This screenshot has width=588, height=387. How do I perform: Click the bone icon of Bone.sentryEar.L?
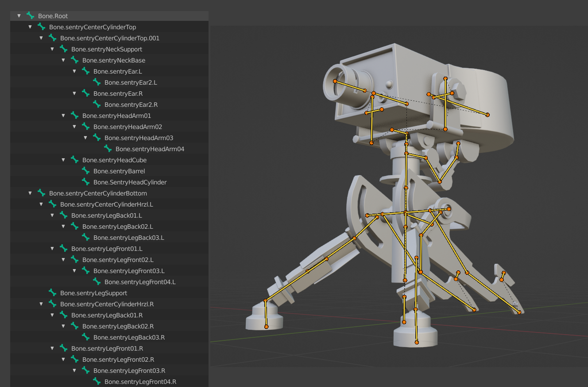point(85,71)
